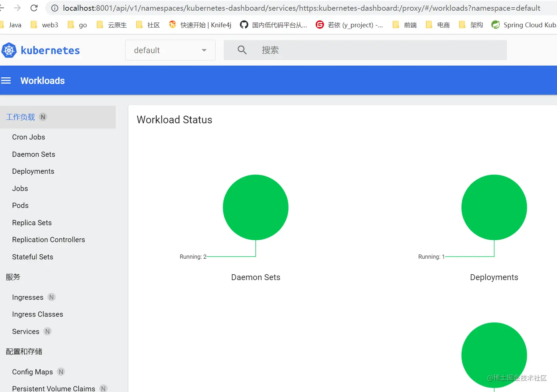
Task: Open Jobs in the sidebar
Action: point(20,188)
